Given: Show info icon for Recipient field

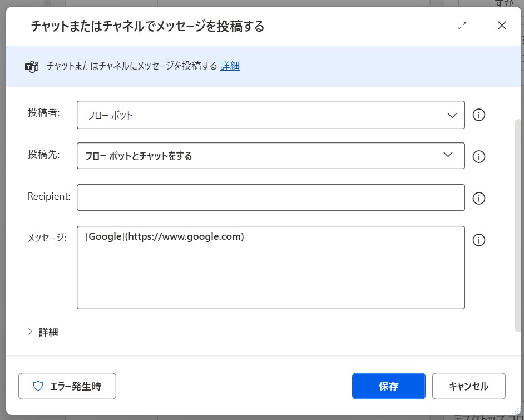Looking at the screenshot, I should point(478,198).
